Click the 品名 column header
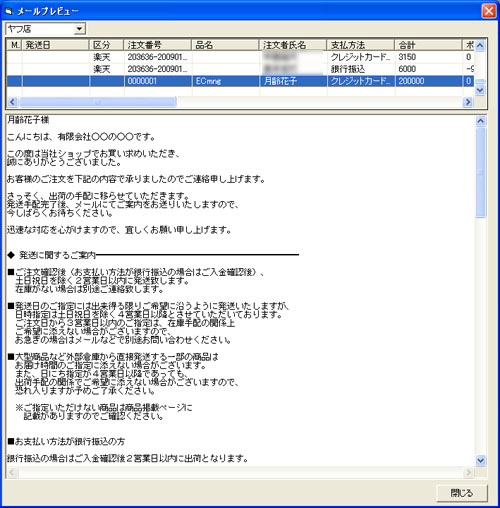 [x=225, y=45]
